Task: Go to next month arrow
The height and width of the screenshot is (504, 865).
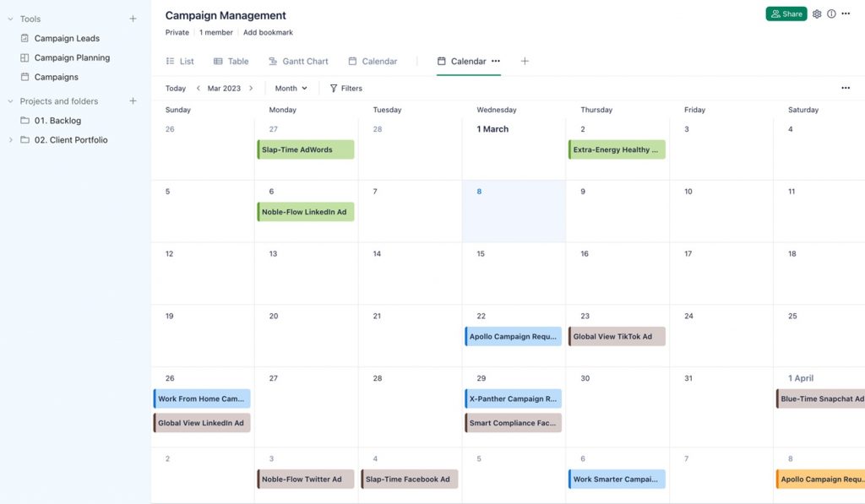Action: pos(251,89)
